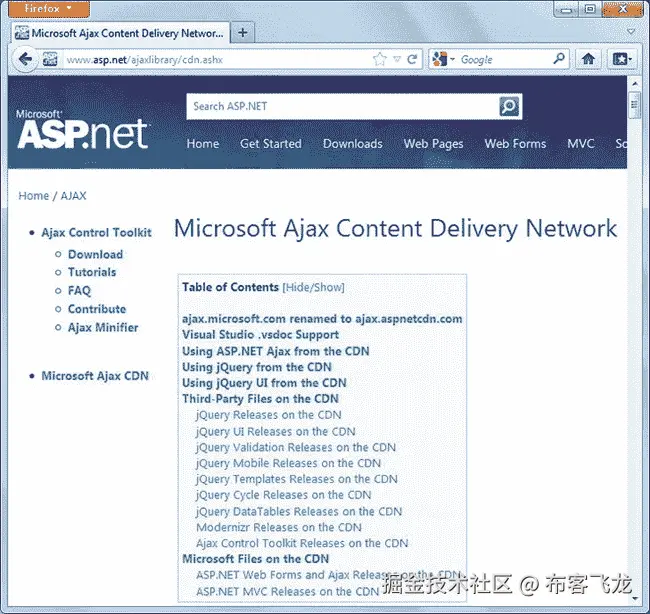Open jQuery Validation Releases on the CDN
This screenshot has height=614, width=650.
click(x=296, y=447)
